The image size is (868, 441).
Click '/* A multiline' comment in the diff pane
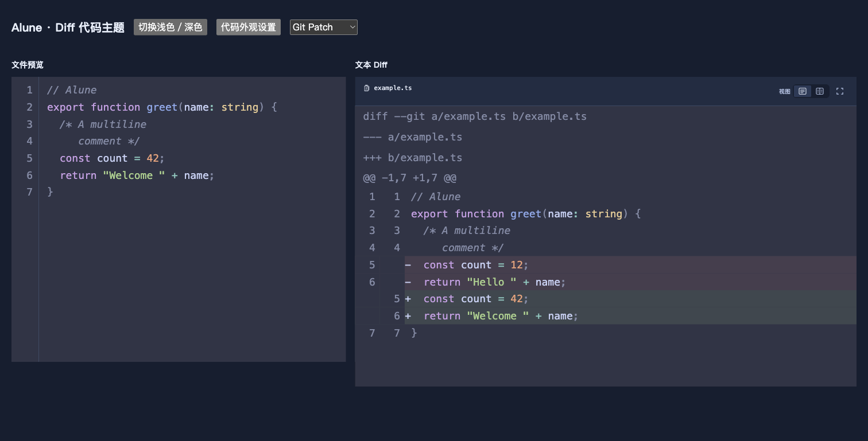tap(467, 231)
